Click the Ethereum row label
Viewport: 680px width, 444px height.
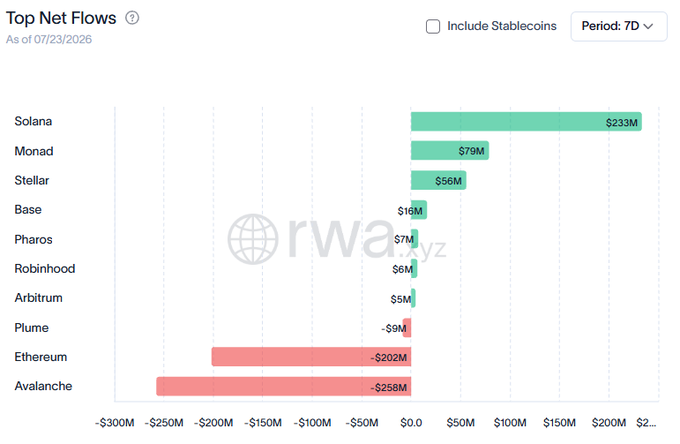41,357
